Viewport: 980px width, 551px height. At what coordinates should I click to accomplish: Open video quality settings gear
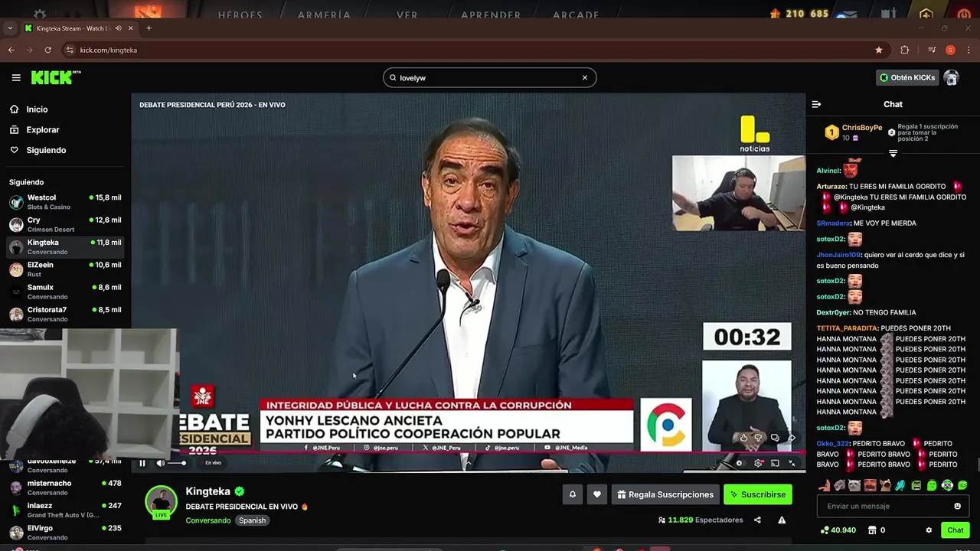pos(758,463)
